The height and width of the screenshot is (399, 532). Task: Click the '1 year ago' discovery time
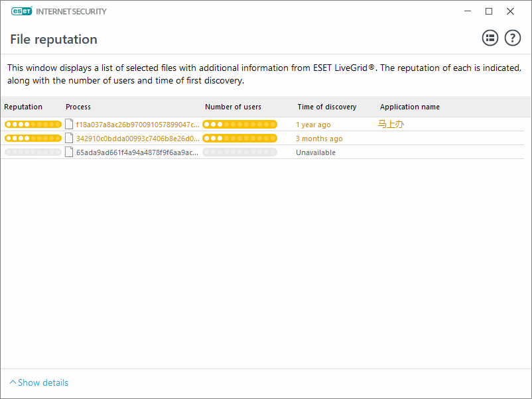(313, 125)
